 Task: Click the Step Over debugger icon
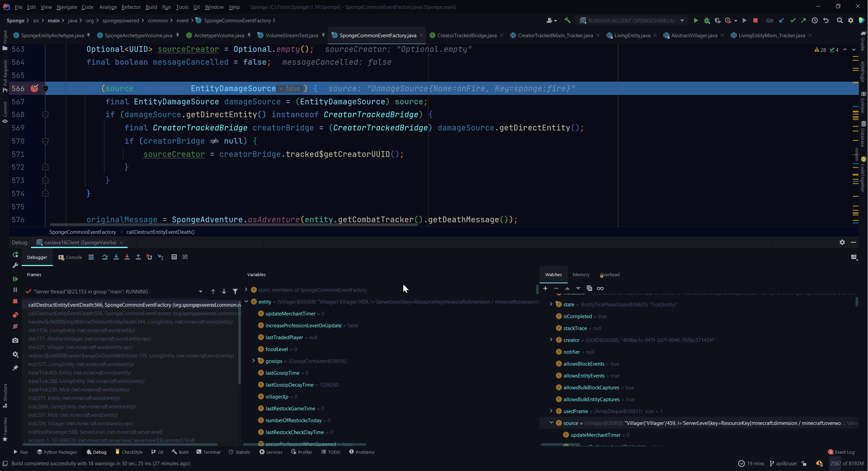click(x=105, y=257)
